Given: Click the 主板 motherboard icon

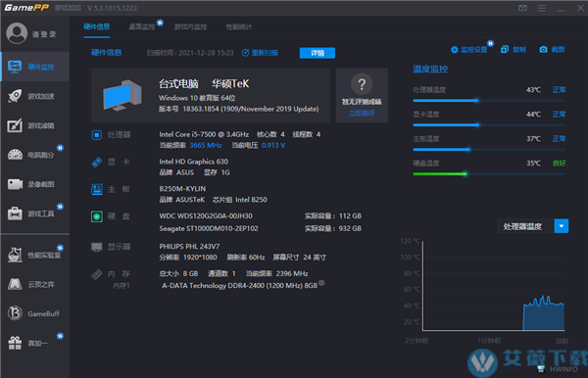Looking at the screenshot, I should point(97,189).
